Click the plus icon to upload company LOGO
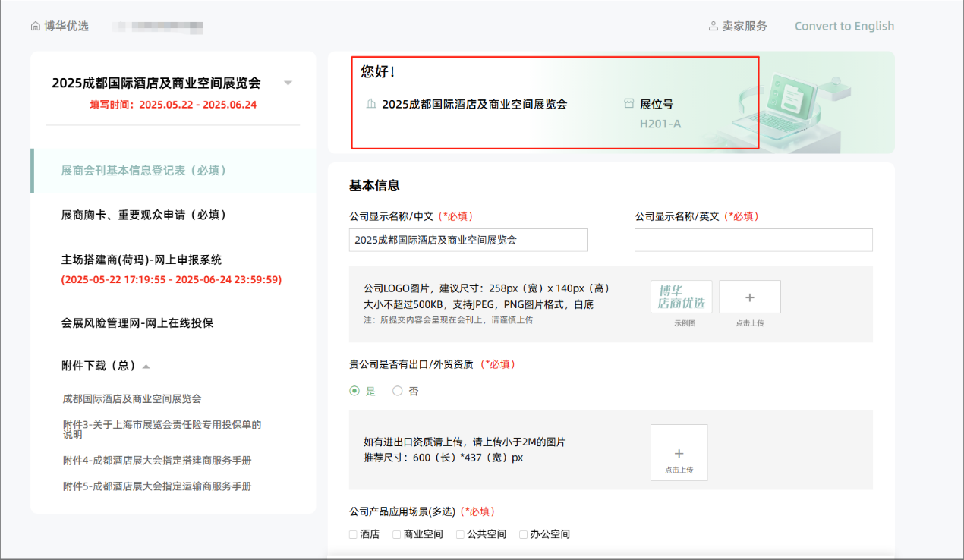 [x=749, y=297]
